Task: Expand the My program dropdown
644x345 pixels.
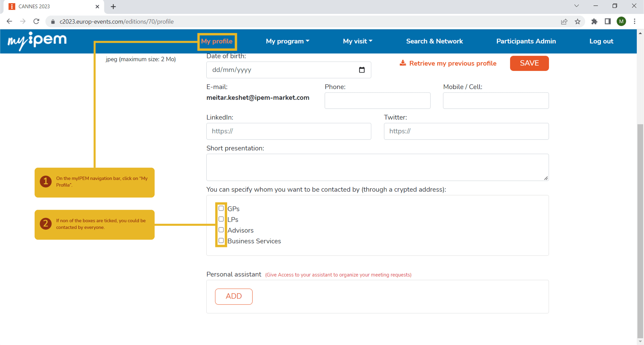Action: pos(287,41)
